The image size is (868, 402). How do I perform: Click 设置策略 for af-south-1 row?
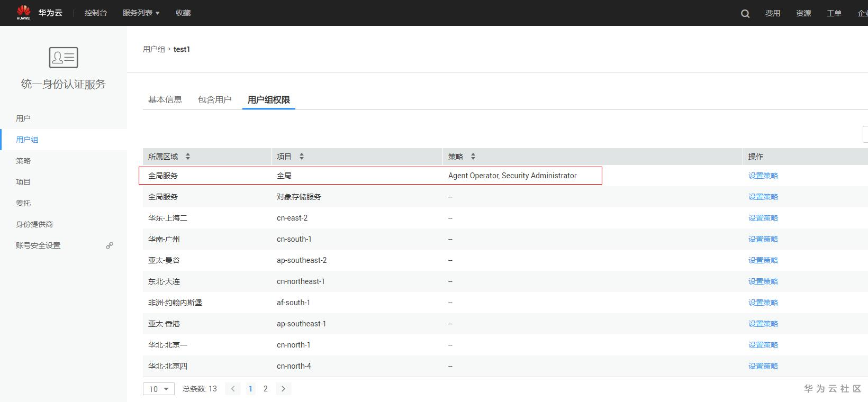tap(763, 303)
